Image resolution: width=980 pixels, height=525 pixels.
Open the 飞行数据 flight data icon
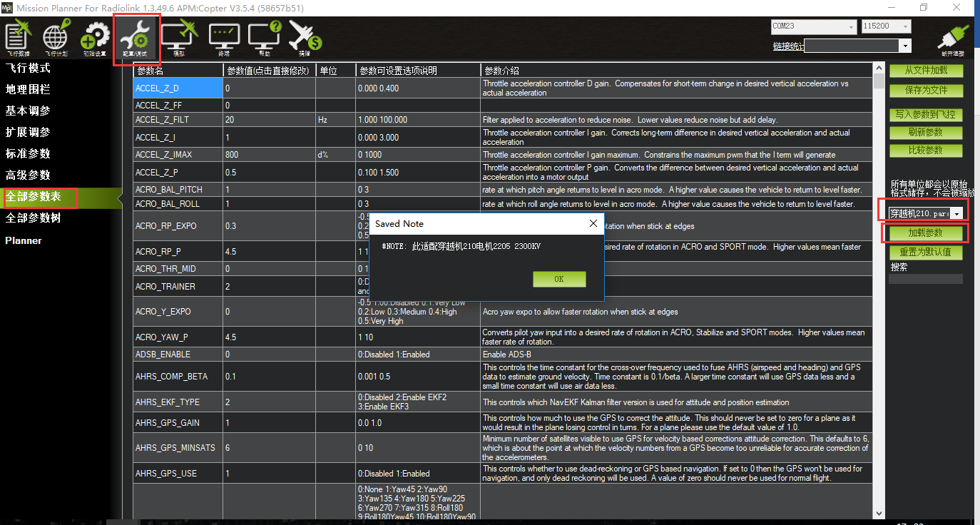click(x=19, y=37)
